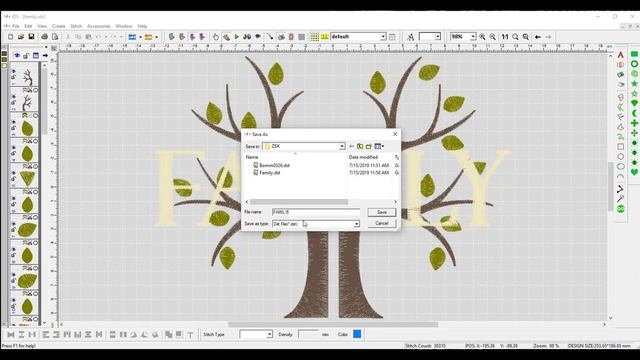640x360 pixels.
Task: Click the green Play stitch simulation icon
Action: [237, 37]
